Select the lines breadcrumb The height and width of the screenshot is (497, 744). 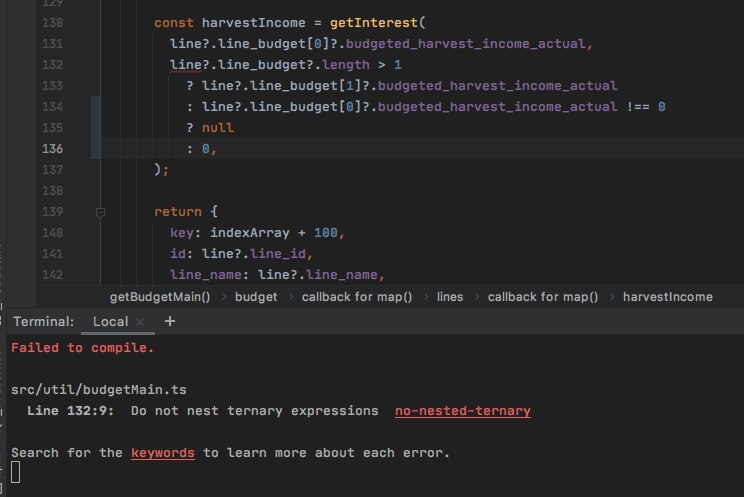450,297
